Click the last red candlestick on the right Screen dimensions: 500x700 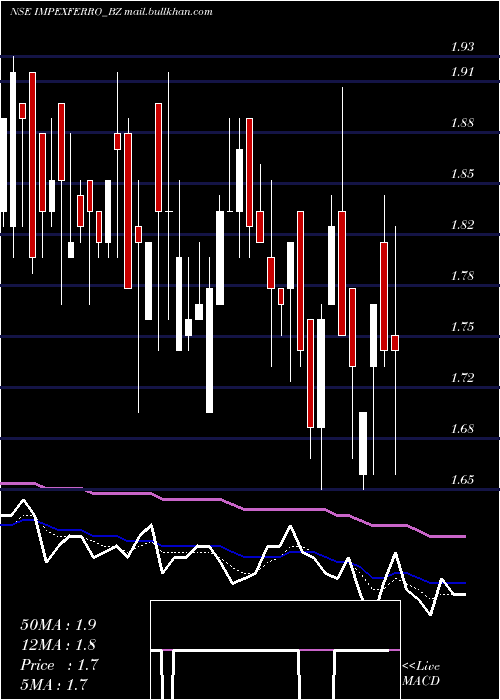(x=395, y=343)
